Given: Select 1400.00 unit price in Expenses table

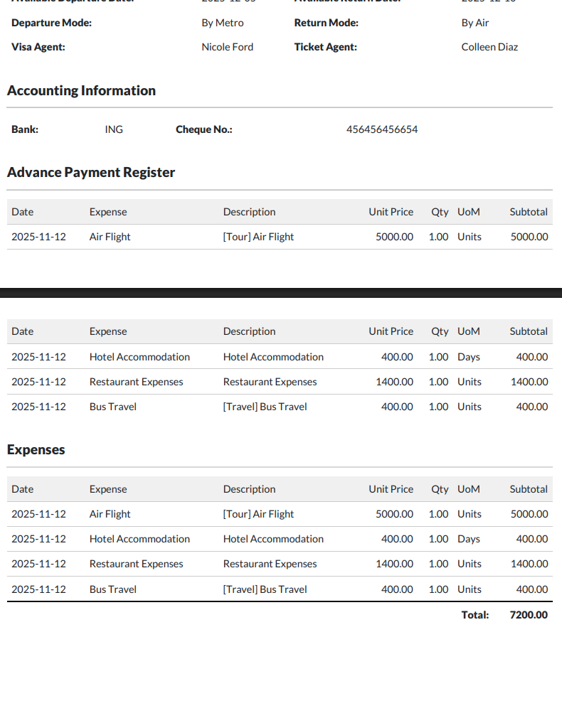Looking at the screenshot, I should click(394, 564).
